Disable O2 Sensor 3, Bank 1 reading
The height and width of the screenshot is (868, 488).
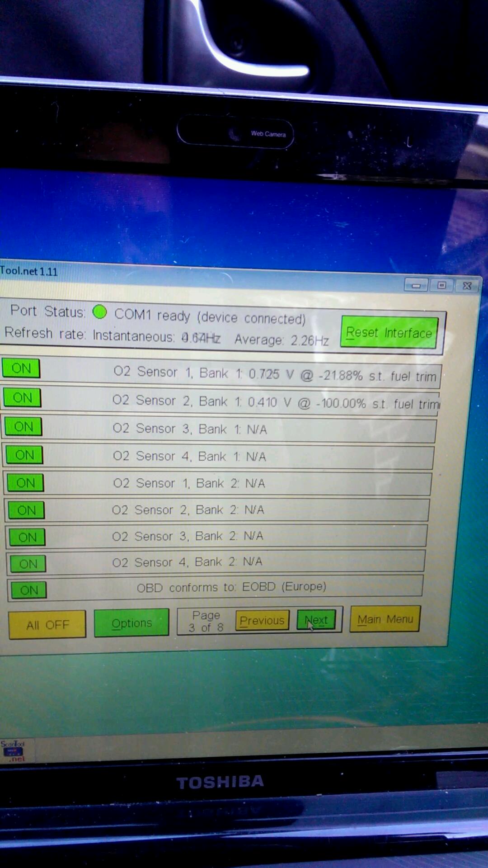(x=23, y=427)
